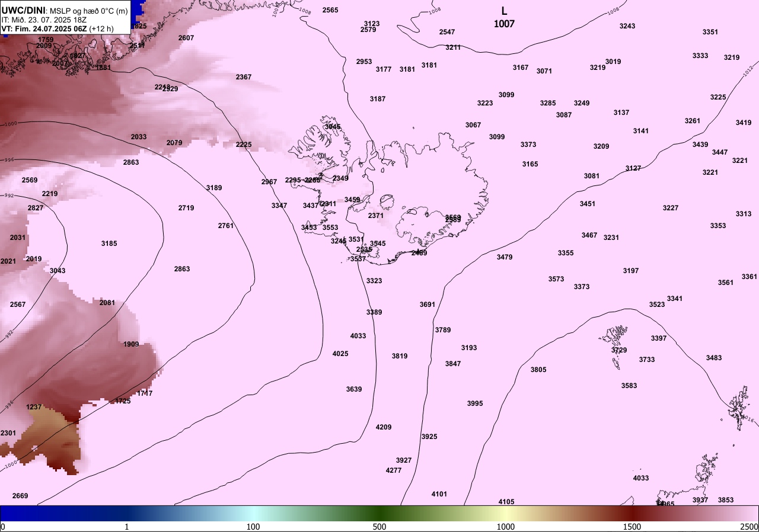Click the value 2079
Screen dimensions: 759x532
(x=174, y=143)
